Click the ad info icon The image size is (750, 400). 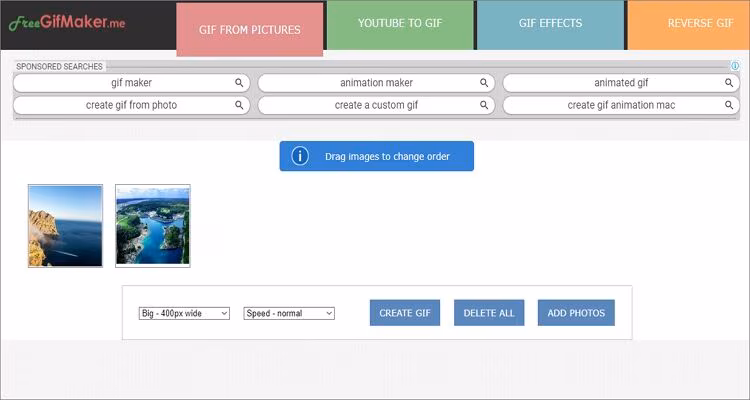pos(735,66)
